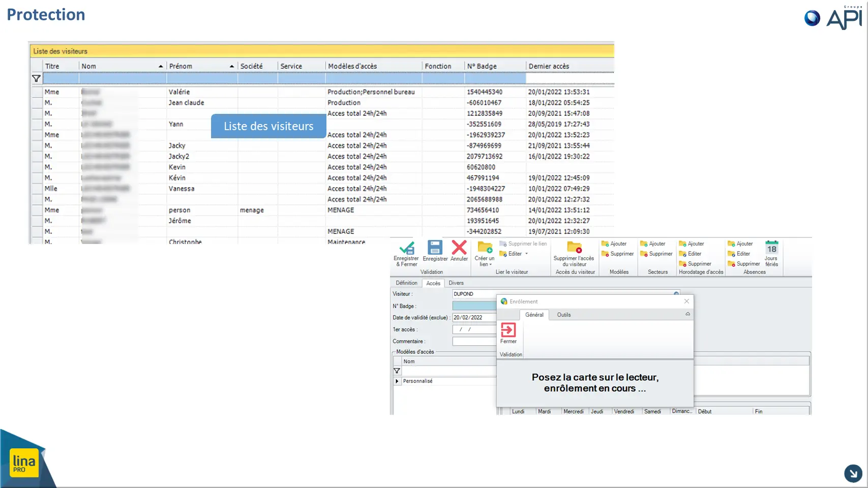Click Supprimer l'accès du visiteur icon
Image resolution: width=868 pixels, height=488 pixels.
click(574, 248)
